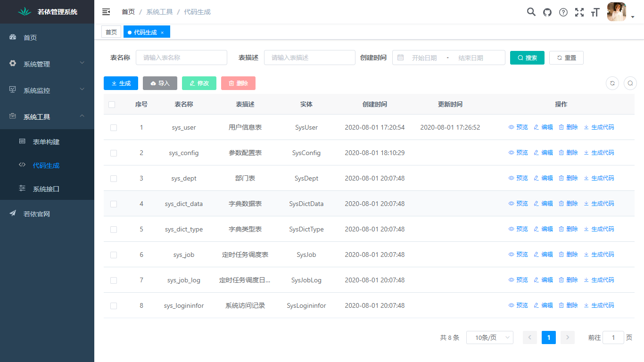Screen dimensions: 644x362
Task: Check the checkbox for sys_user row
Action: [x=113, y=127]
